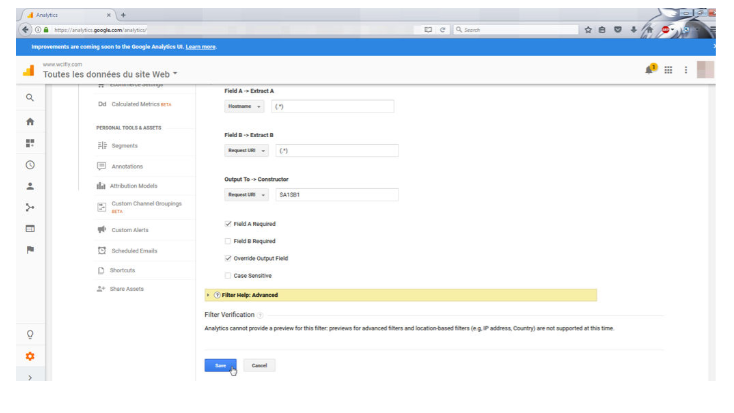This screenshot has width=734, height=413.
Task: Toggle Field A Required checkbox
Action: click(x=228, y=224)
